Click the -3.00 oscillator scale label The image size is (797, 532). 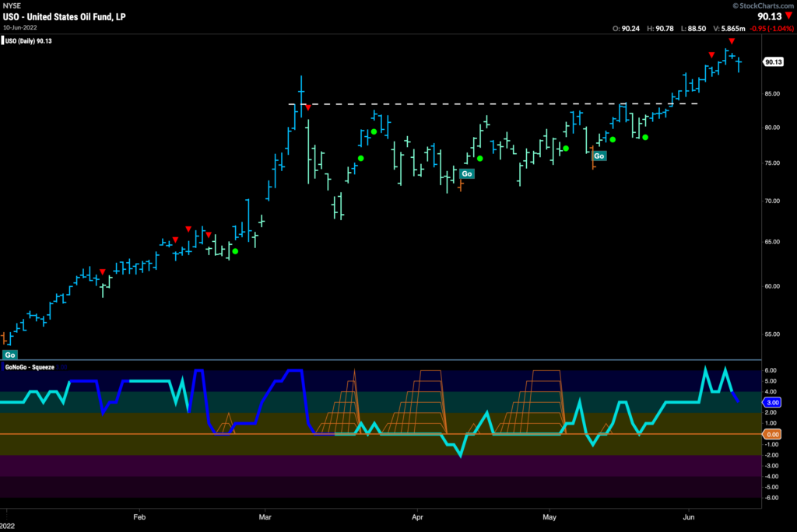coord(771,466)
